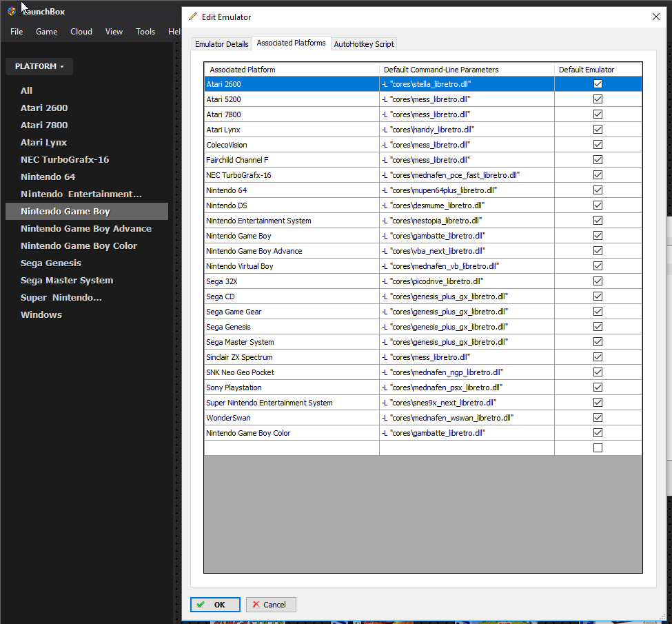Screen dimensions: 672x624
Task: Click the Default Command-Line Parameters column header
Action: (467, 70)
